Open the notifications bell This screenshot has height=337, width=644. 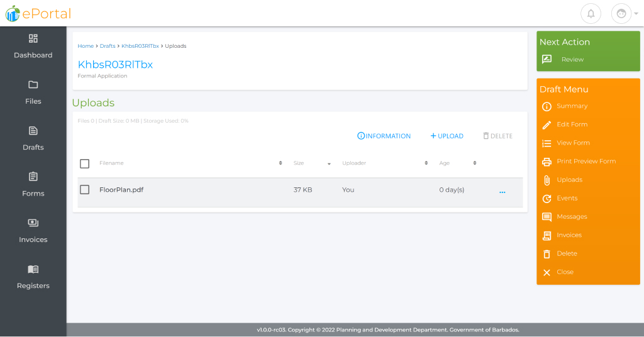591,14
